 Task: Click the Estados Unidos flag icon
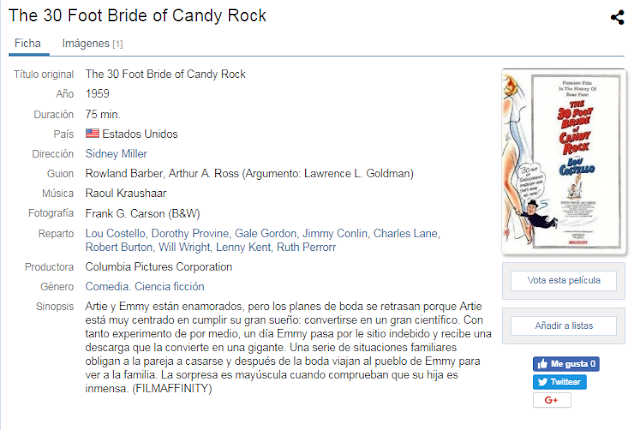click(x=92, y=134)
